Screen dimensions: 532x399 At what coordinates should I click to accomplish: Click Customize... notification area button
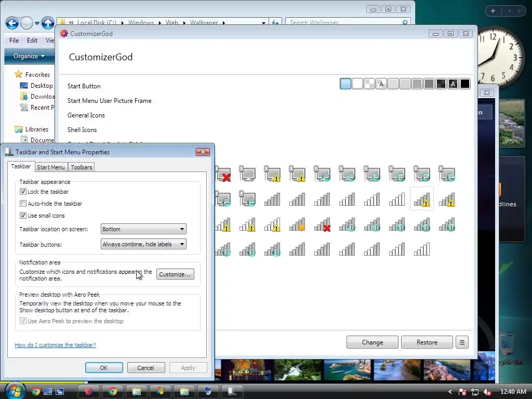175,274
